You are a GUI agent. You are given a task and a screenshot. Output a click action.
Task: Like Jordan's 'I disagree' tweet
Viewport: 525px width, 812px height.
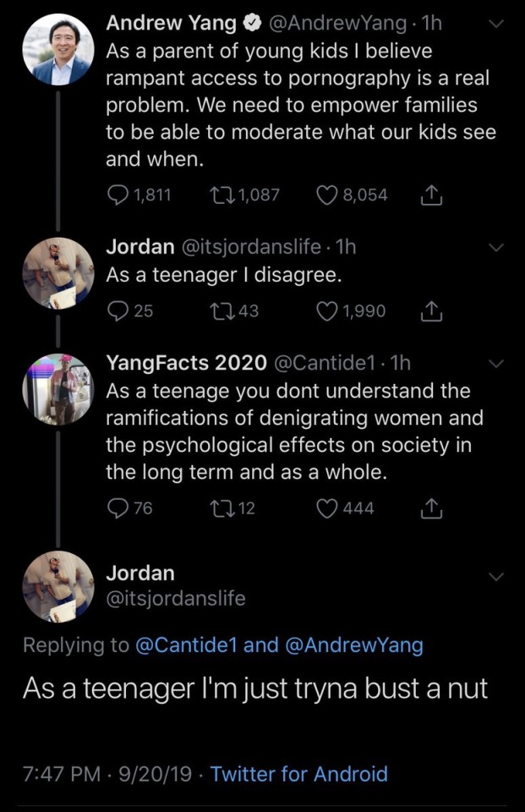click(326, 311)
